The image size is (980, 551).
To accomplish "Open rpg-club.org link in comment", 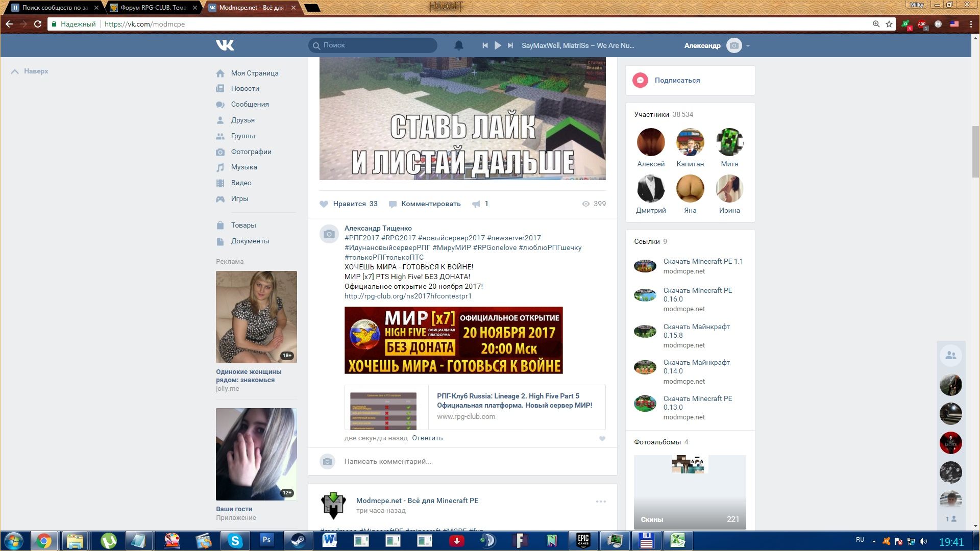I will click(408, 296).
